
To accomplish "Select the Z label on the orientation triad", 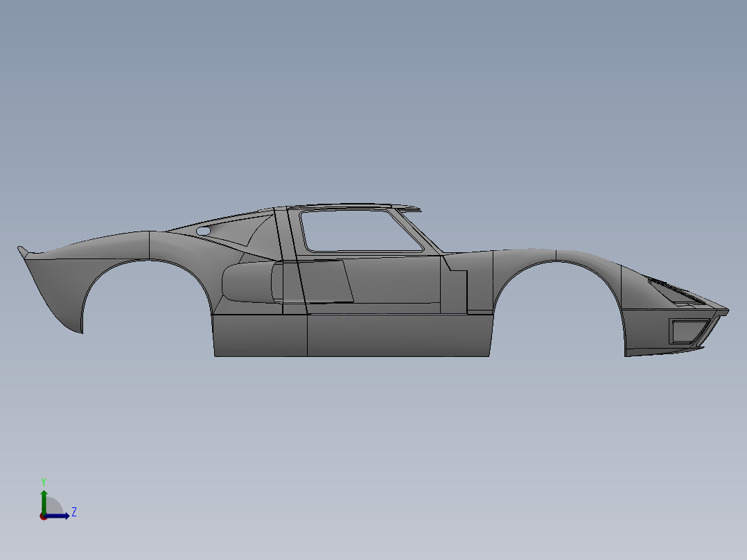I will point(74,511).
